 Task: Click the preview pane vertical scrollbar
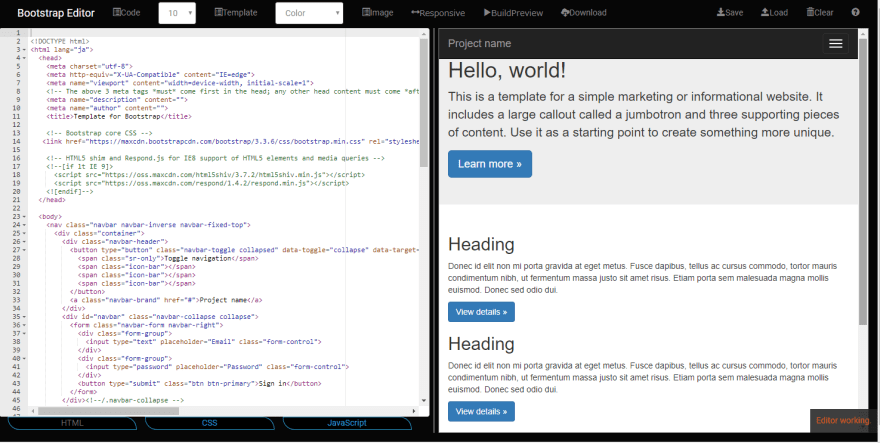pos(863,182)
